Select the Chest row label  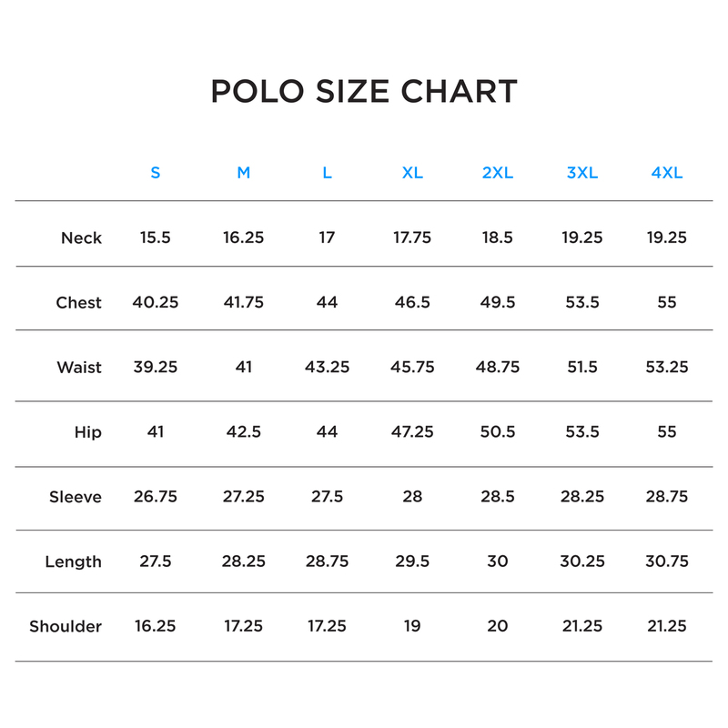[x=78, y=303]
